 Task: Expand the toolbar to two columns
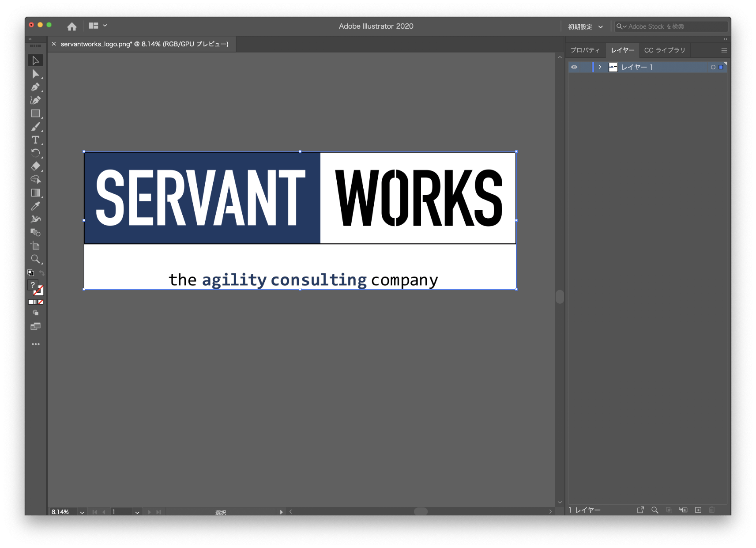pos(30,39)
